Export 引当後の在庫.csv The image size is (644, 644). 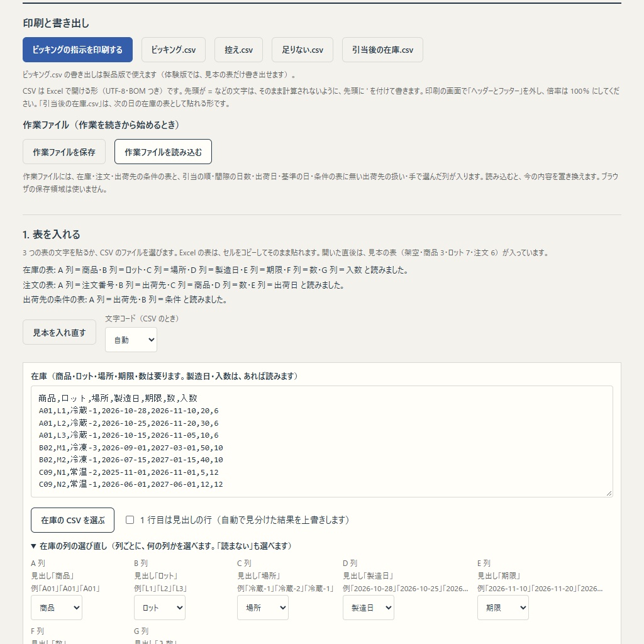pos(382,50)
